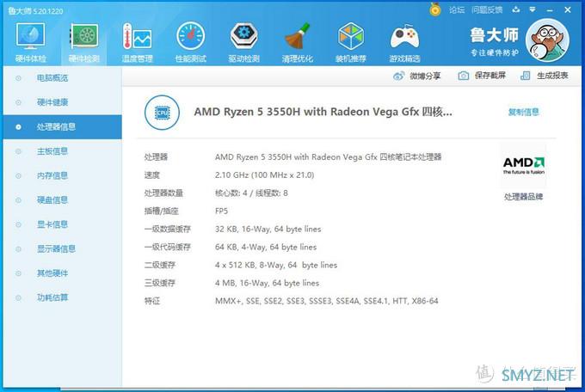Click the skin/shirt icon in title bar

516,9
